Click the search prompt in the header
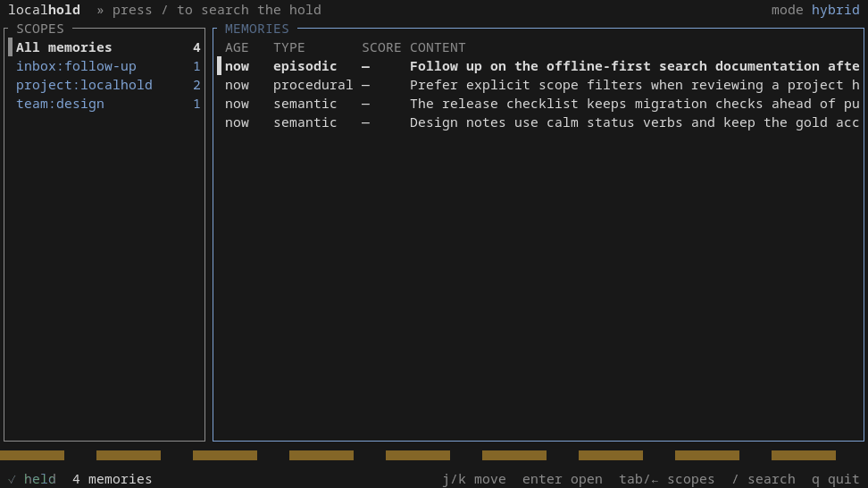Image resolution: width=868 pixels, height=488 pixels. 216,10
